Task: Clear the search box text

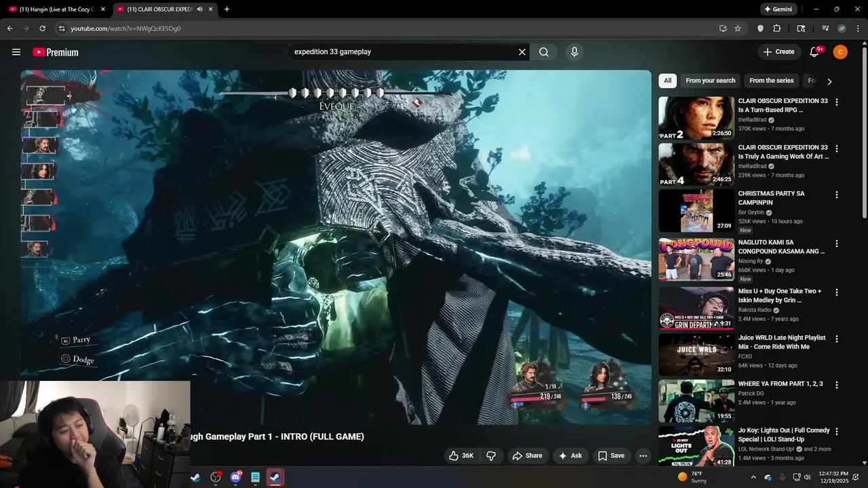Action: coord(522,52)
